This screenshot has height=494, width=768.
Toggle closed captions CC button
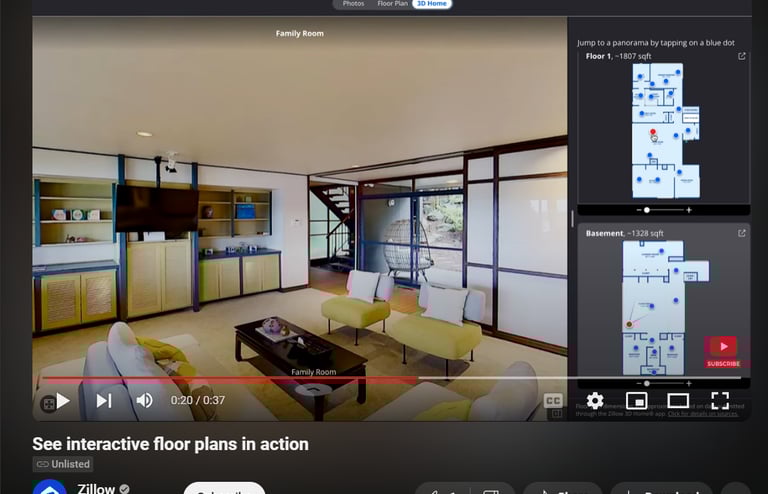(x=553, y=401)
